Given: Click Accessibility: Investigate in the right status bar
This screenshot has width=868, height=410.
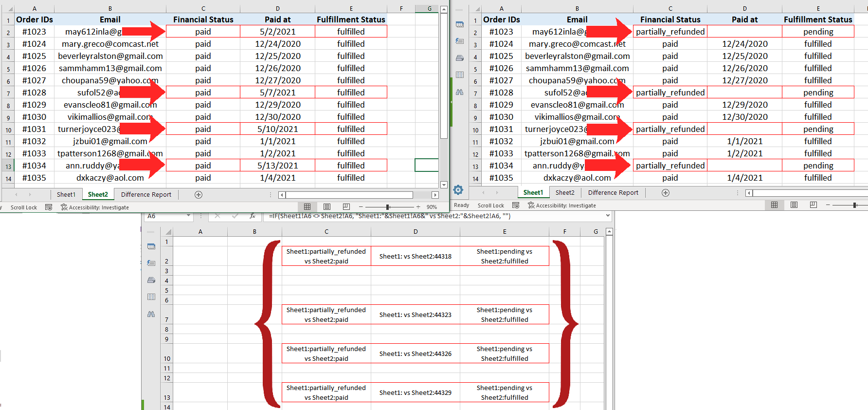Looking at the screenshot, I should tap(562, 205).
